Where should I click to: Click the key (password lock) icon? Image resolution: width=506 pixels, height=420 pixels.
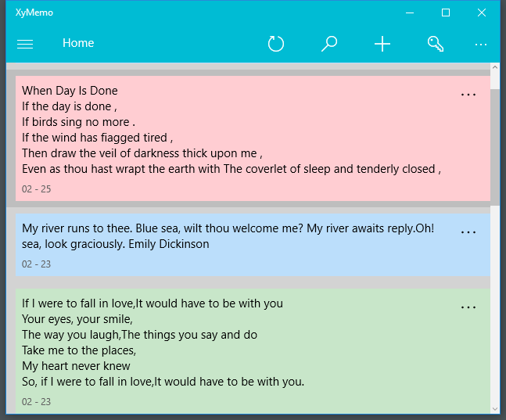pyautogui.click(x=436, y=44)
